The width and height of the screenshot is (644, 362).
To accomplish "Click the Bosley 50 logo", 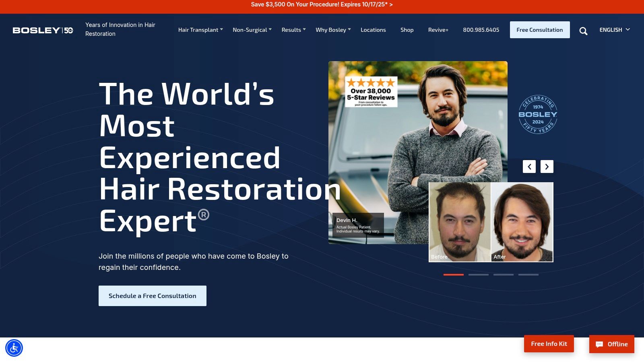I will pyautogui.click(x=43, y=30).
